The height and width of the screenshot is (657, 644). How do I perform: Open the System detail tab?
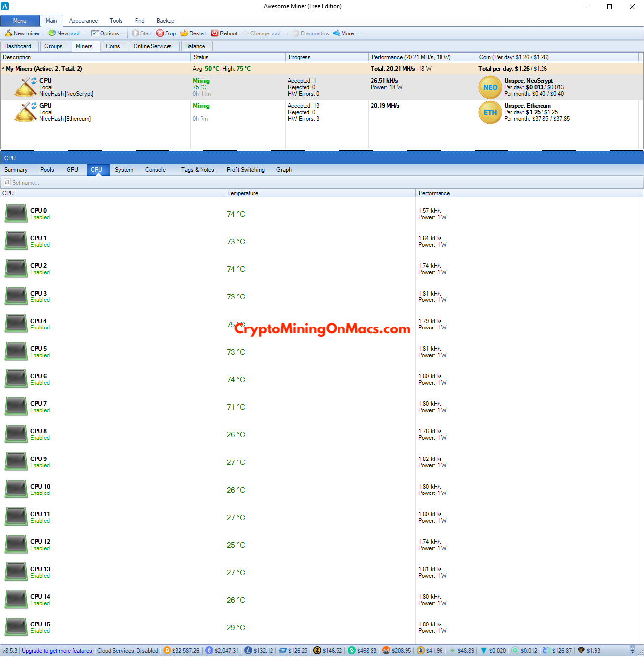124,170
